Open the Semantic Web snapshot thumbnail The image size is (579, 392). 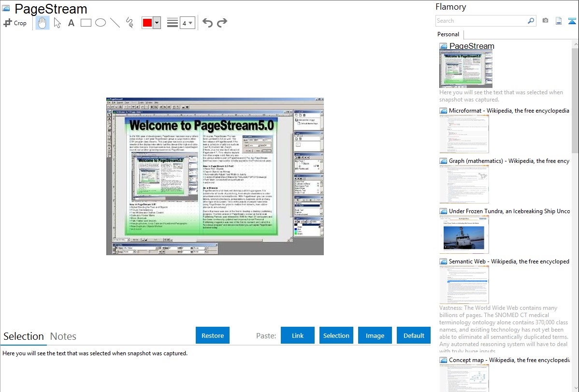pos(464,285)
